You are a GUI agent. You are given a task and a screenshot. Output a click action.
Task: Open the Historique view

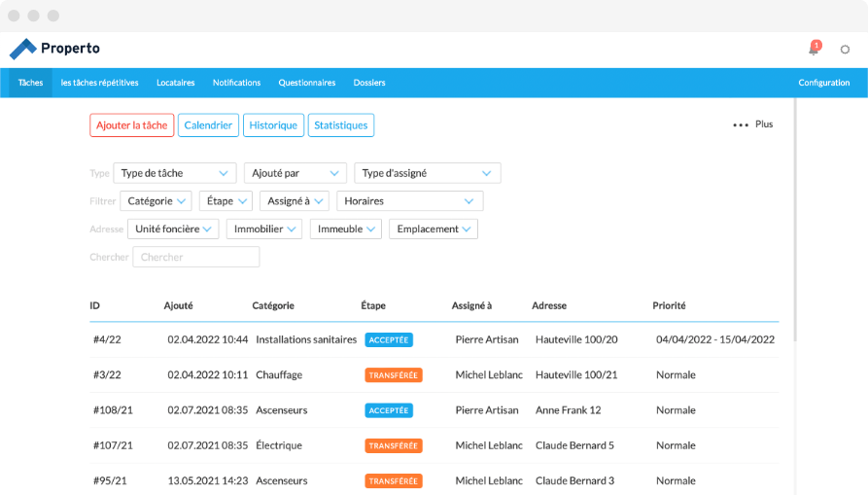(x=273, y=125)
